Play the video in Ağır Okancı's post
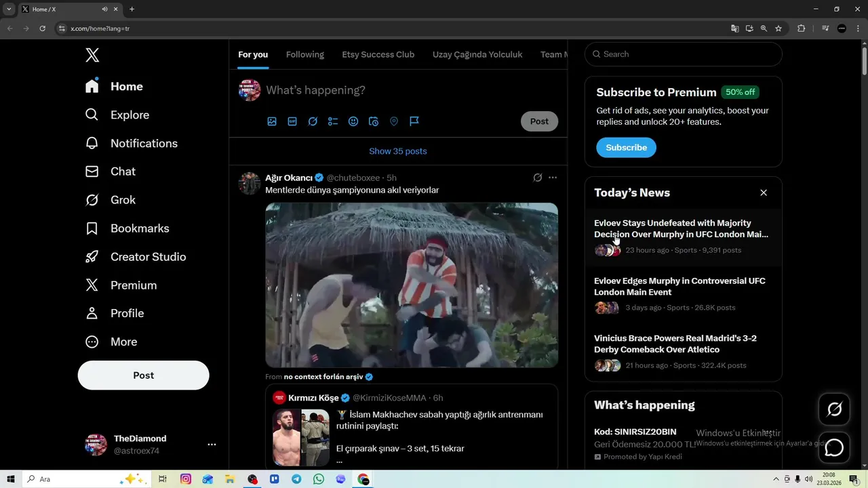Image resolution: width=868 pixels, height=488 pixels. (412, 285)
